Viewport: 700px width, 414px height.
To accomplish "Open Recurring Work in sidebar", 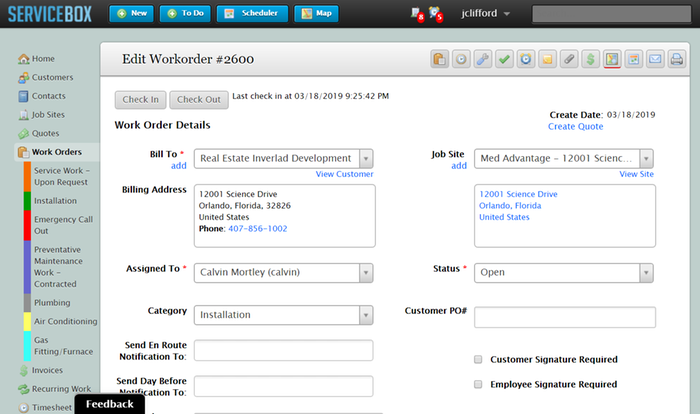I will pos(54,389).
